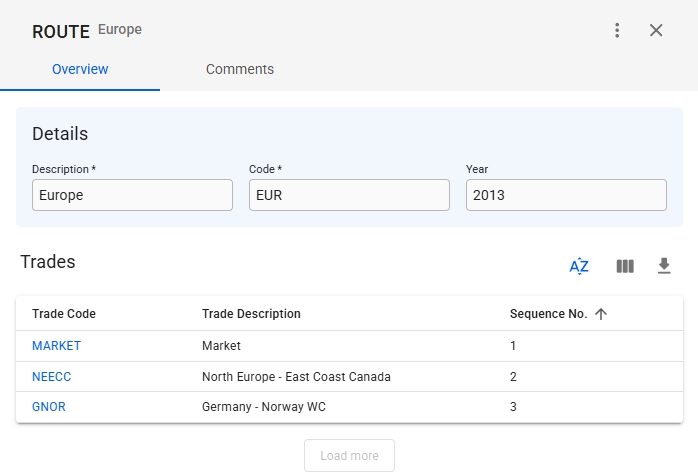Click the Sequence No. column header

(x=548, y=314)
